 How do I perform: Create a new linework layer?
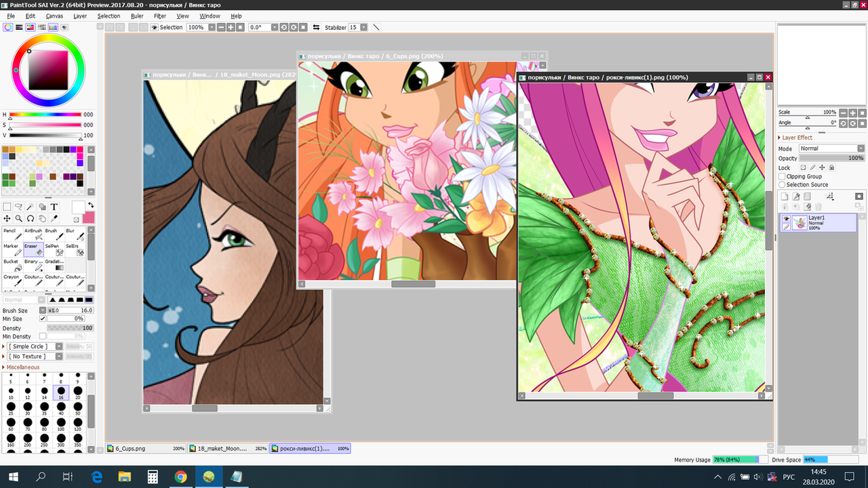click(x=796, y=197)
